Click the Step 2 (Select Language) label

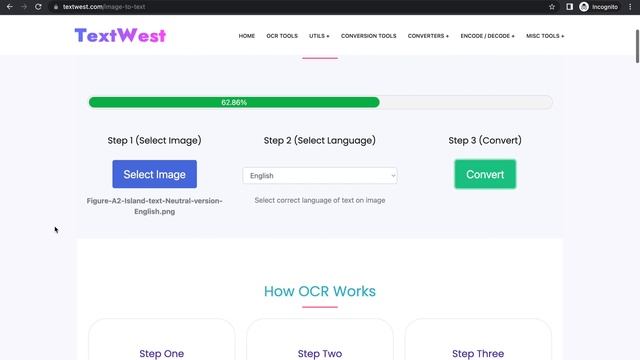[320, 140]
